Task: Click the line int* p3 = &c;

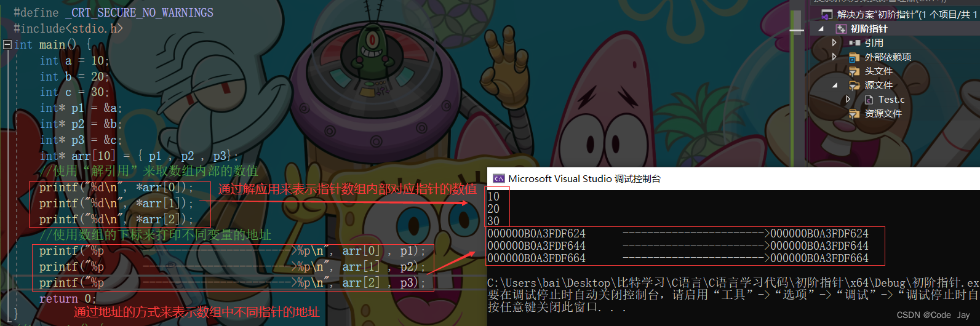Action: (x=81, y=140)
